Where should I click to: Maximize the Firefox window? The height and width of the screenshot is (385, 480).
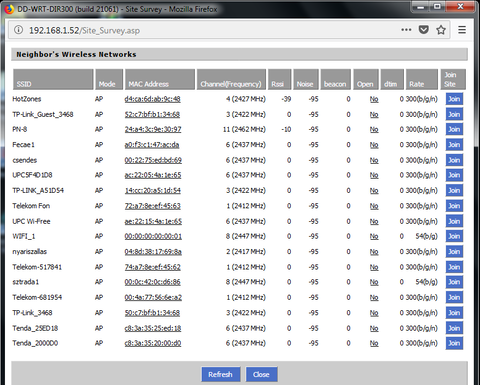tap(438, 6)
